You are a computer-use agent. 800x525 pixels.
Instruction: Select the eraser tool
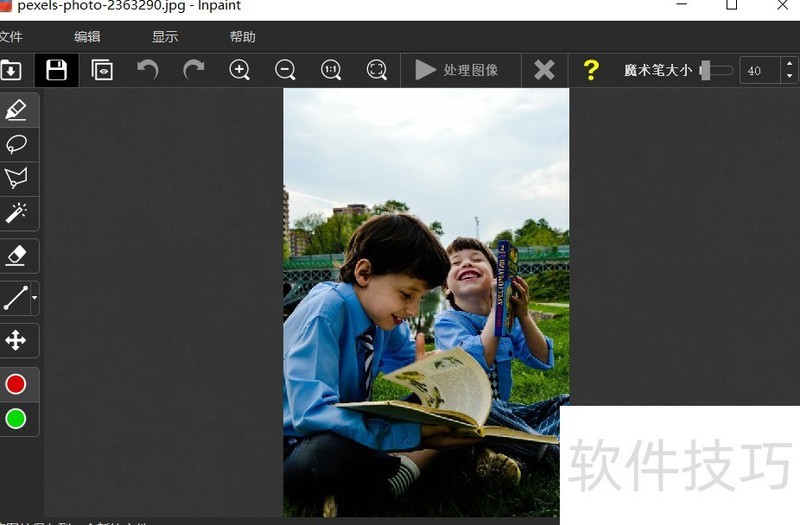16,256
